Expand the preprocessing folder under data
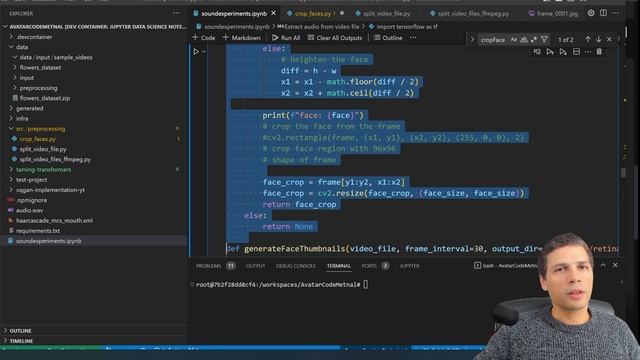Image resolution: width=640 pixels, height=360 pixels. [94, 88]
